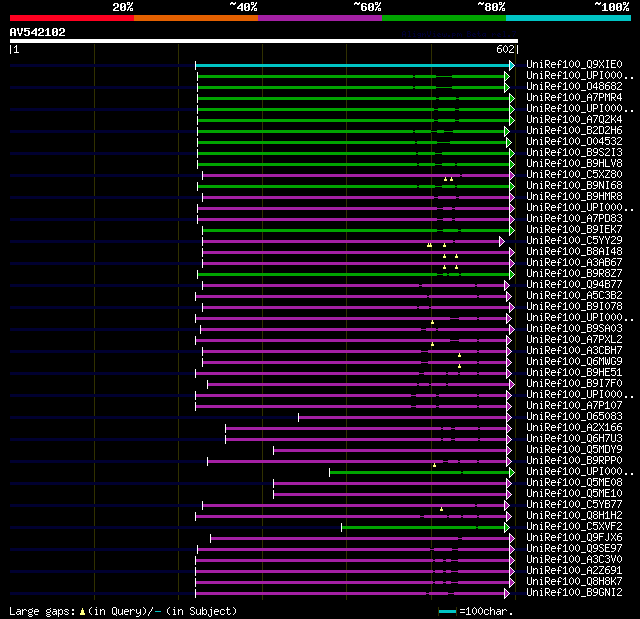Click the purple arrowhead on the B9GNI2 row
640x619 pixels.
coord(507,594)
